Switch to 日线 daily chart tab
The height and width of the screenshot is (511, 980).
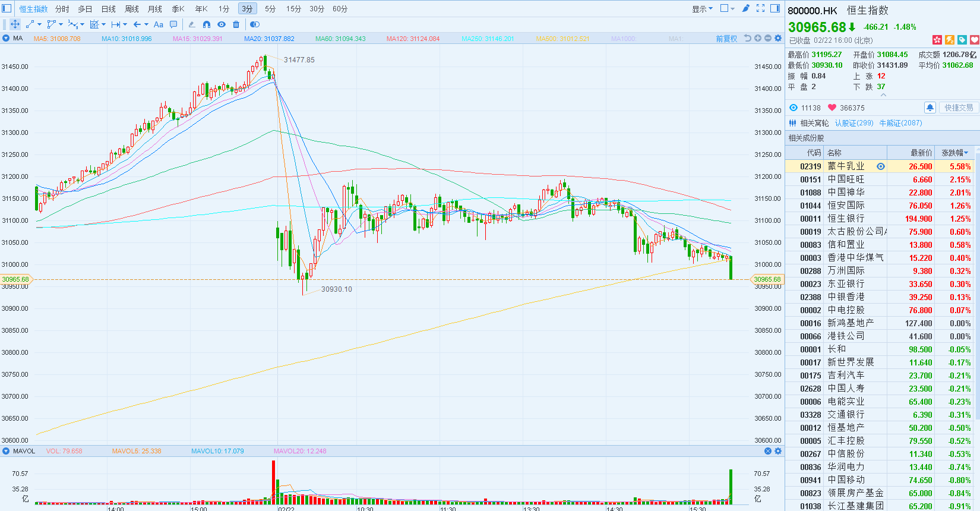point(108,9)
